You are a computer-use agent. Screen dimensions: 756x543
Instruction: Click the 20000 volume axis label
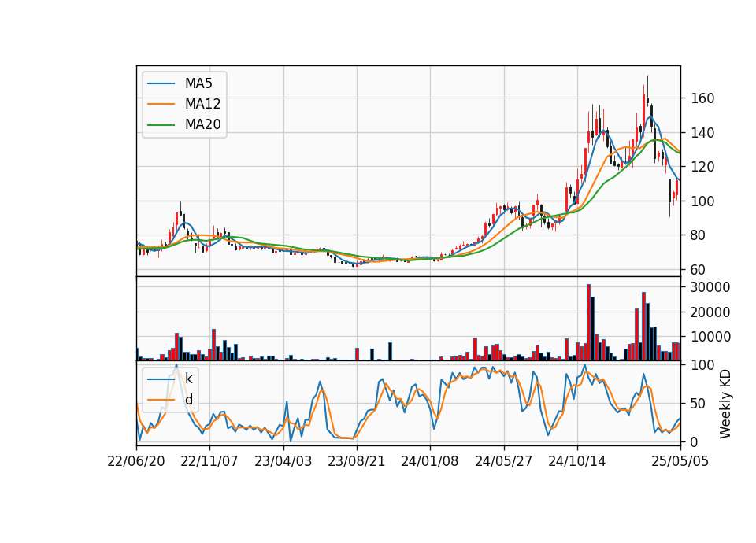click(x=710, y=312)
